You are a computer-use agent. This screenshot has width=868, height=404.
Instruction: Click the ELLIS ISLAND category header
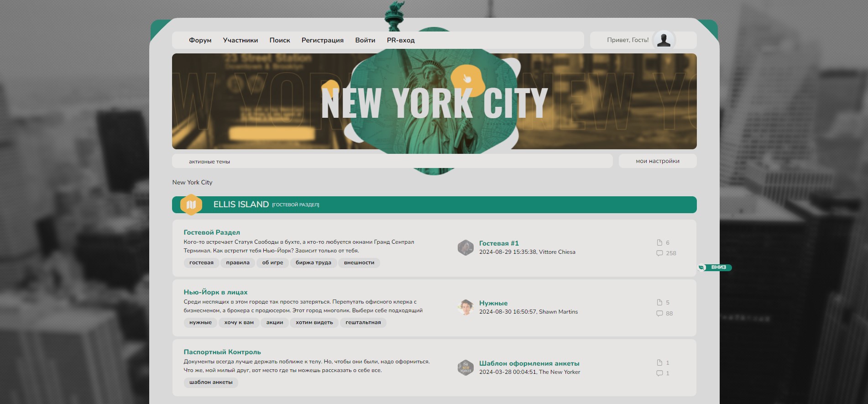[434, 205]
